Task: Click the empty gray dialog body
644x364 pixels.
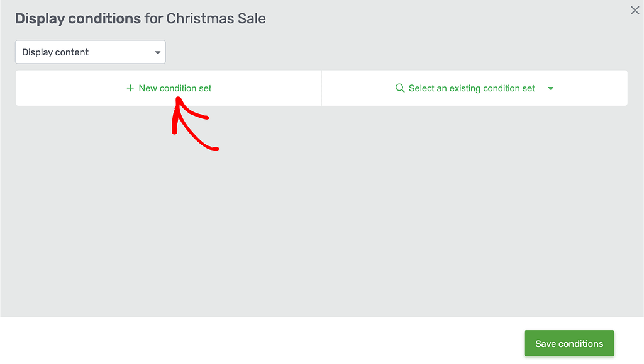Action: coord(321,214)
